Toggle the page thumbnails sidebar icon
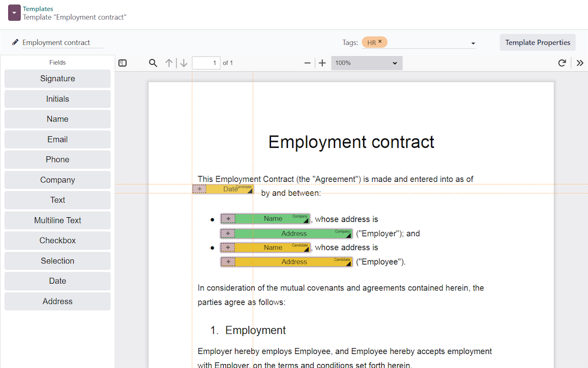 point(123,62)
